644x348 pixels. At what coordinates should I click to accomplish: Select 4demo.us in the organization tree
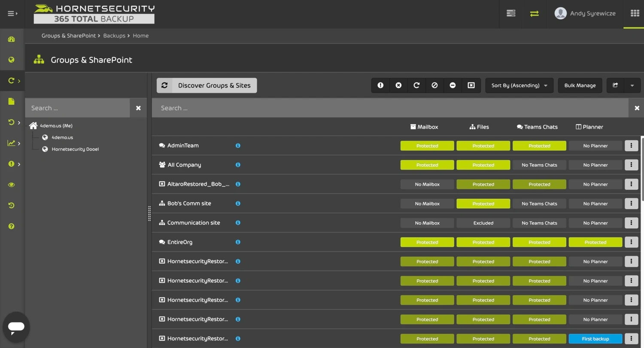point(62,137)
